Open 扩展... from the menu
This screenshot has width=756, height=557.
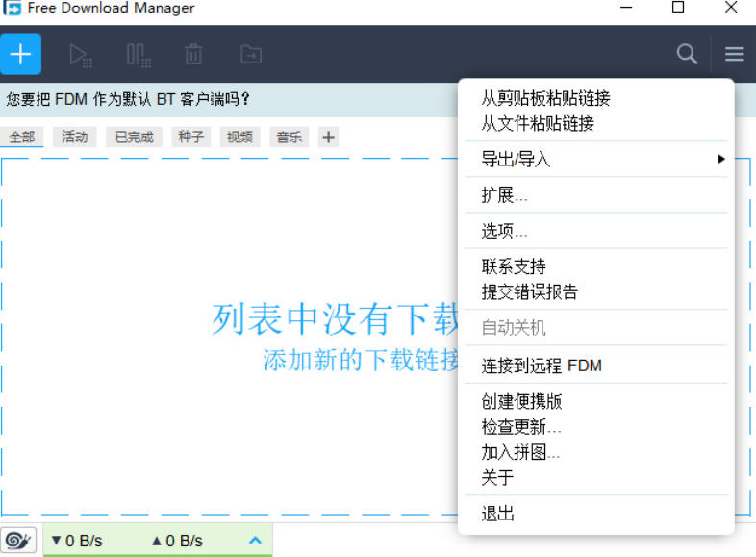[x=596, y=195]
